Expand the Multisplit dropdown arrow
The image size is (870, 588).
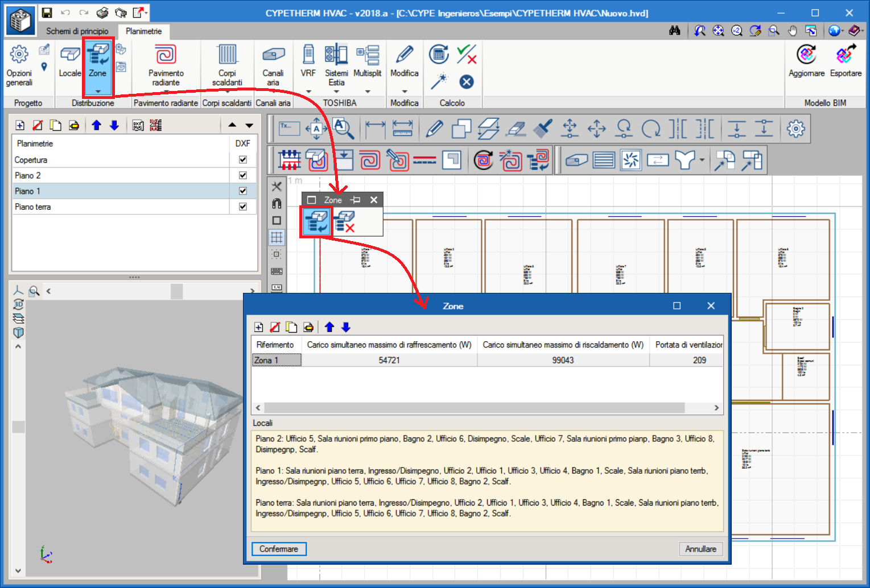point(368,91)
